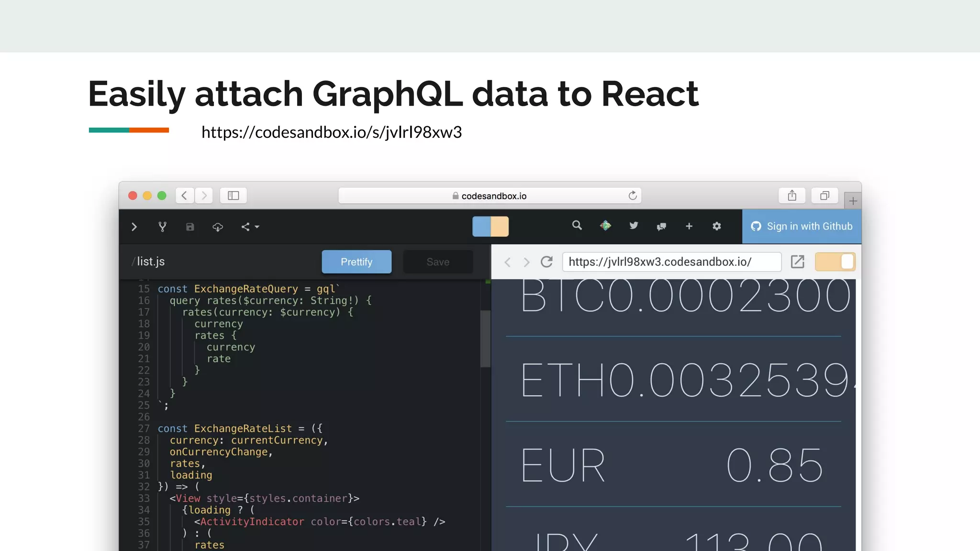980x551 pixels.
Task: Reload page via Safari reload icon
Action: click(x=633, y=196)
